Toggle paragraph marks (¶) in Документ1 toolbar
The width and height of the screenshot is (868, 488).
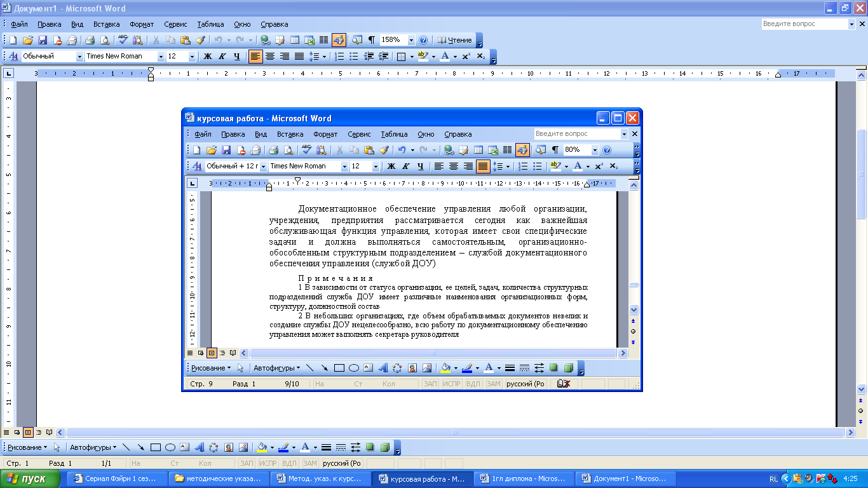point(372,40)
